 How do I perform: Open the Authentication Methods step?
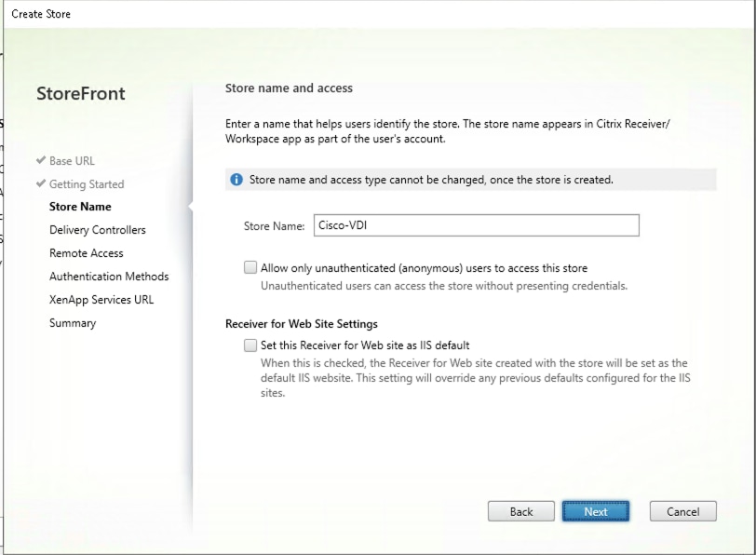109,276
